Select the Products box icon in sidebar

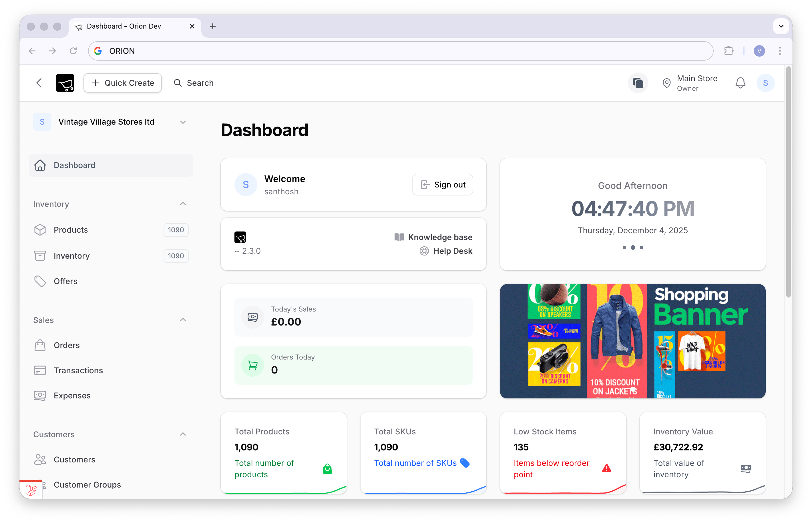[x=40, y=229]
